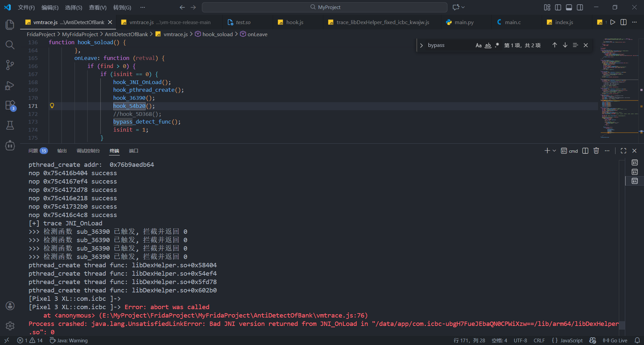Open the Testing flask view
Viewport: 644px width, 345px height.
[10, 125]
